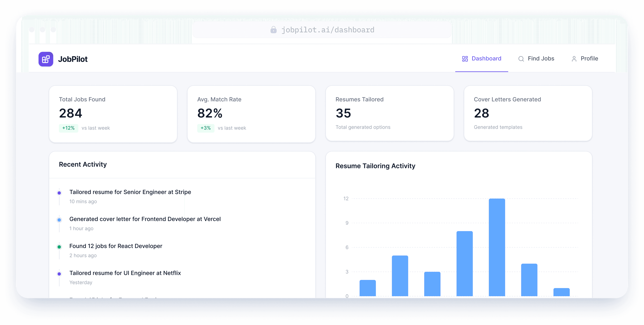The height and width of the screenshot is (325, 644).
Task: Click the '10 mins ago' timestamp
Action: point(83,202)
